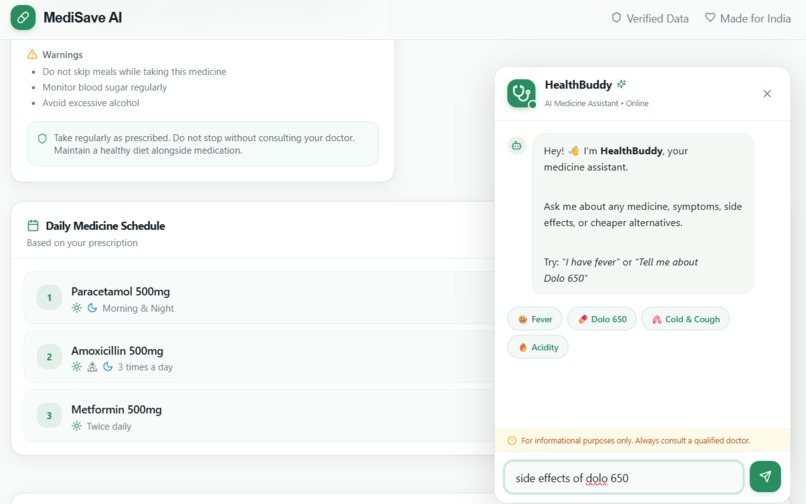
Task: Click 'Monitor blood sugar regularly' warning
Action: (104, 87)
